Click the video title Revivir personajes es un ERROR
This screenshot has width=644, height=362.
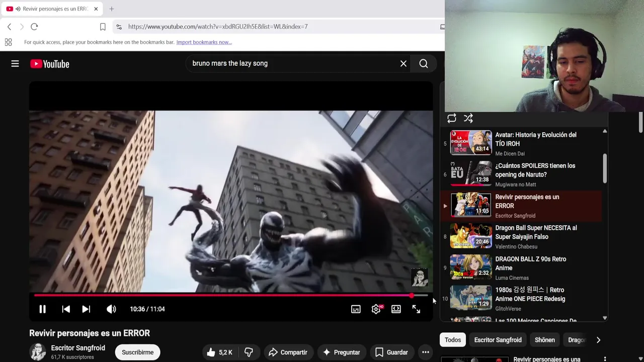click(90, 333)
